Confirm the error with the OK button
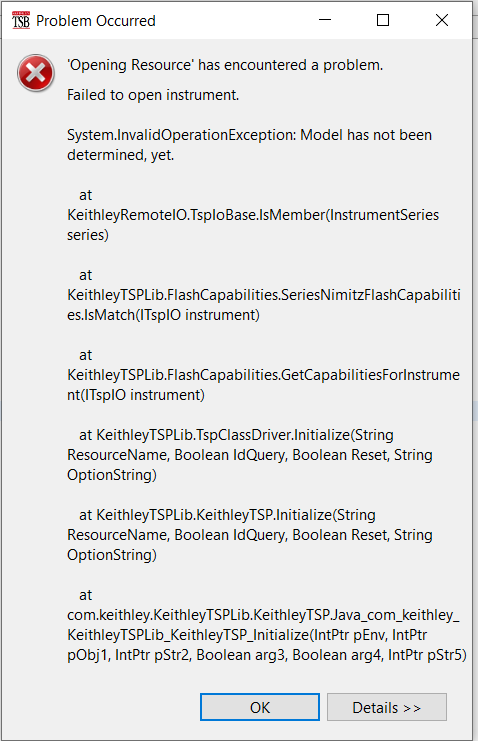 point(260,707)
